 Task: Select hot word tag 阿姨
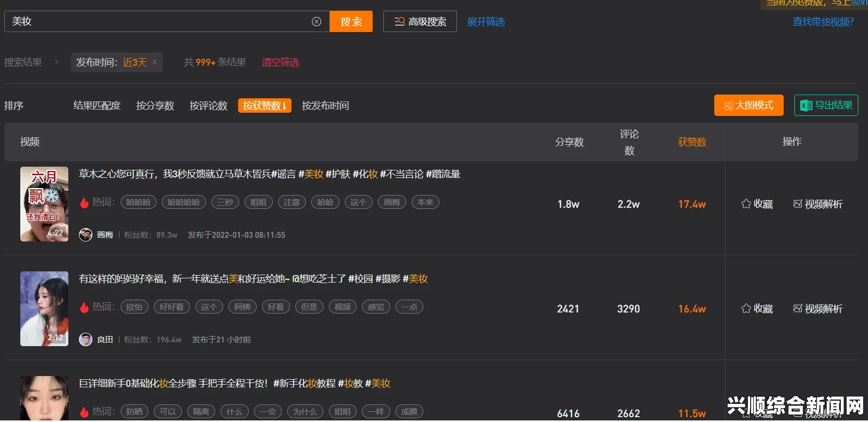point(242,307)
